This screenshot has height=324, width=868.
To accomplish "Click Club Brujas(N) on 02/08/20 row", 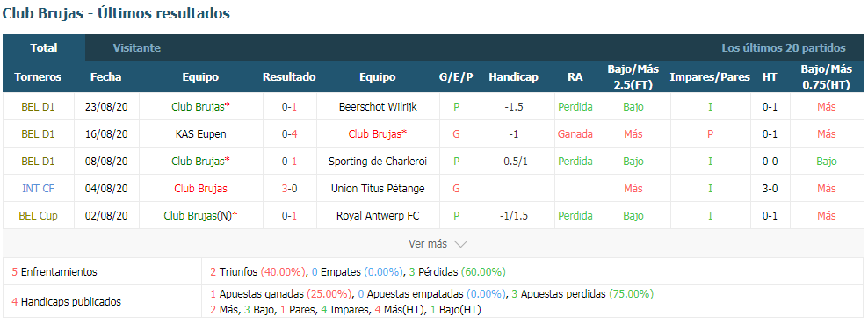I will tap(200, 216).
